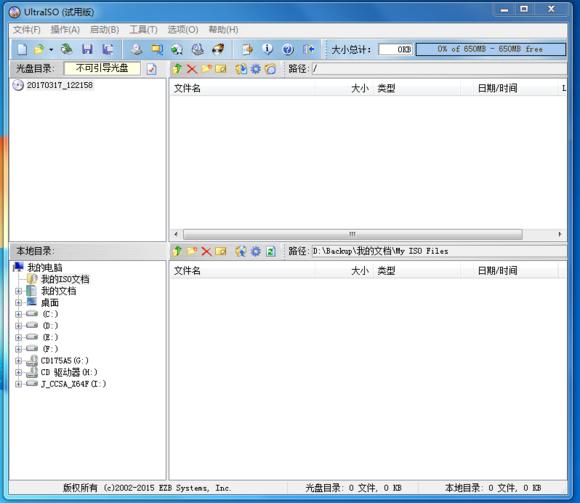Click the exit door icon in toolbar

pyautogui.click(x=308, y=49)
